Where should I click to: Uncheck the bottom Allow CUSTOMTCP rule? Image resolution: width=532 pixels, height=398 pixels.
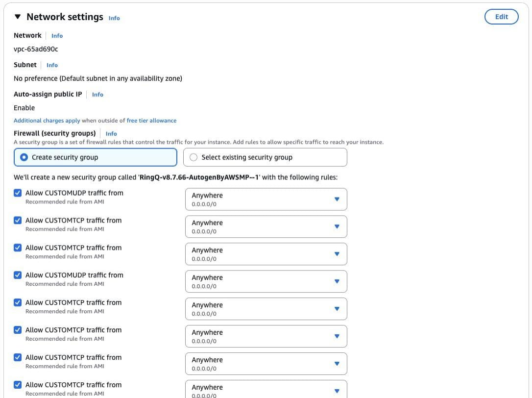[x=18, y=385]
